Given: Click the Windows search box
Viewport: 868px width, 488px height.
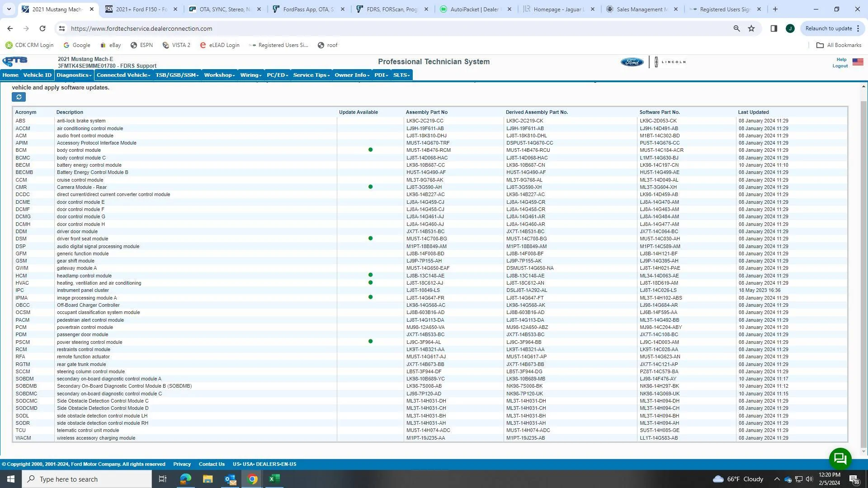Looking at the screenshot, I should (87, 479).
